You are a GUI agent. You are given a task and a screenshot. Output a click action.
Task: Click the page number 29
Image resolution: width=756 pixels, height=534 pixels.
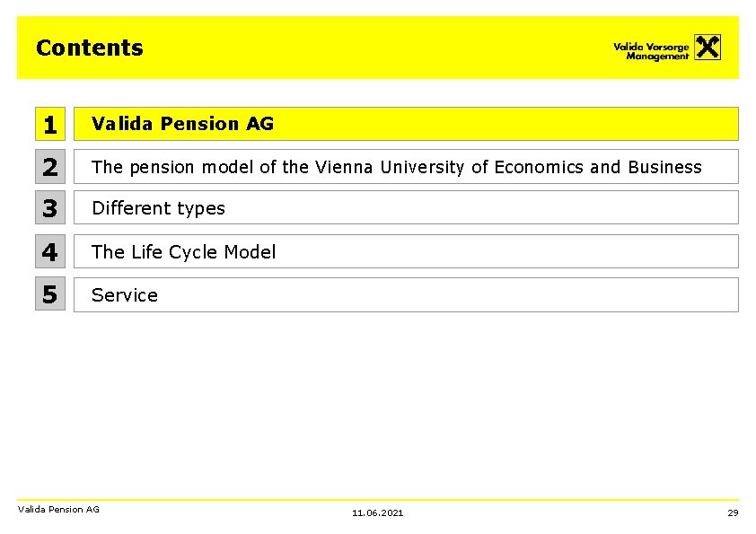733,512
